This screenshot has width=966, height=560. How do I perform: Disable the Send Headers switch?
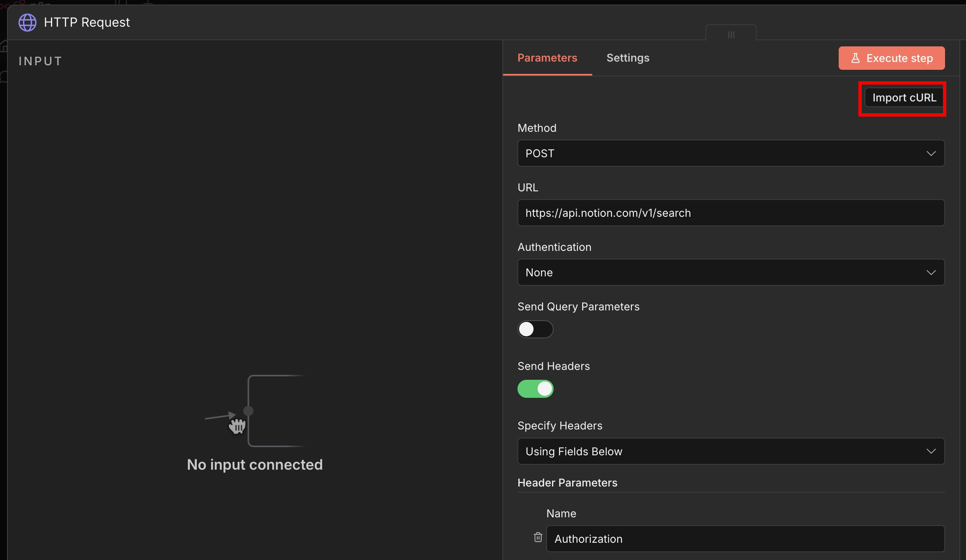point(535,389)
